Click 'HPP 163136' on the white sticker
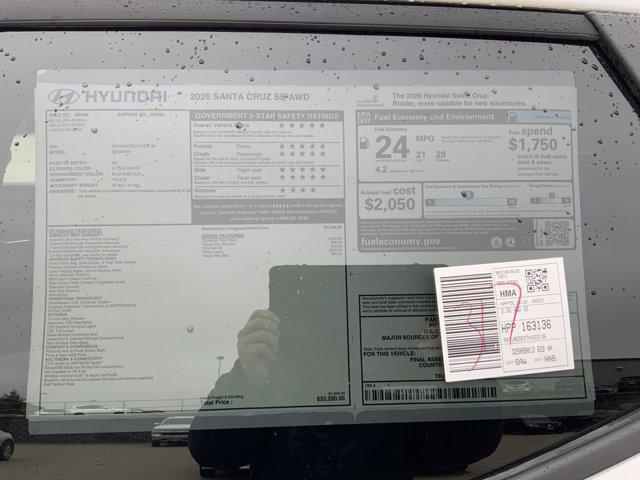Viewport: 640px width, 480px height. point(526,327)
